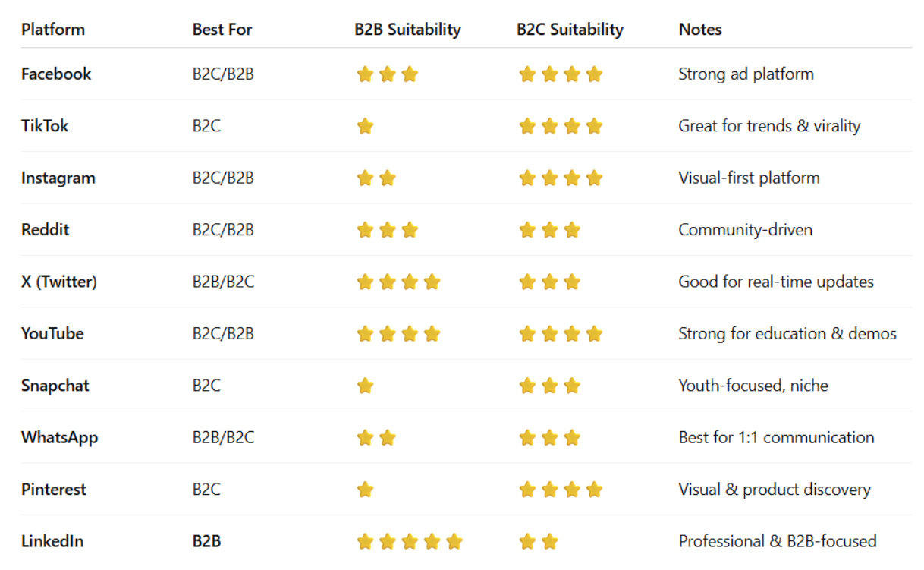
Task: Click the last B2B star in LinkedIn row
Action: 454,542
